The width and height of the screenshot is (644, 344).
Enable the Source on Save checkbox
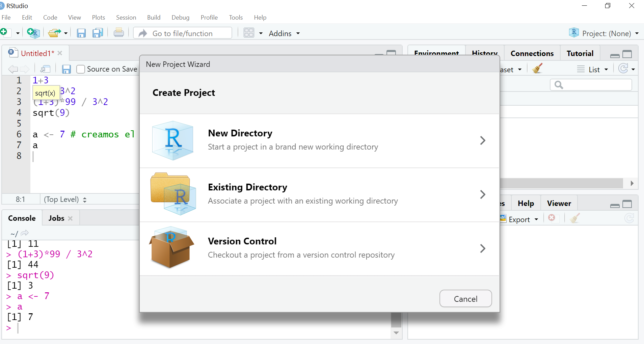[x=81, y=69]
